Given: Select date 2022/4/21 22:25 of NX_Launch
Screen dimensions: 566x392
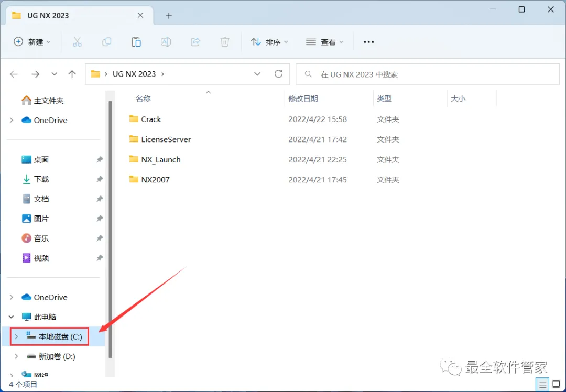Looking at the screenshot, I should pos(317,159).
